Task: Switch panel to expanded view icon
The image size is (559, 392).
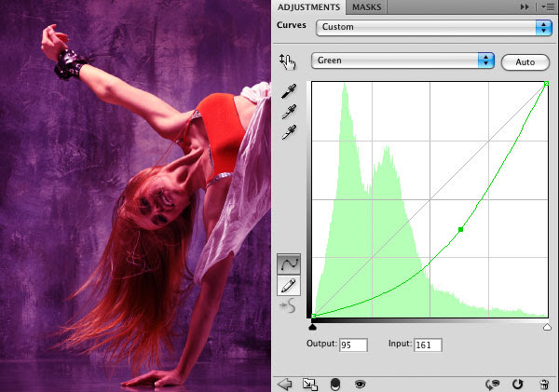Action: click(x=310, y=383)
